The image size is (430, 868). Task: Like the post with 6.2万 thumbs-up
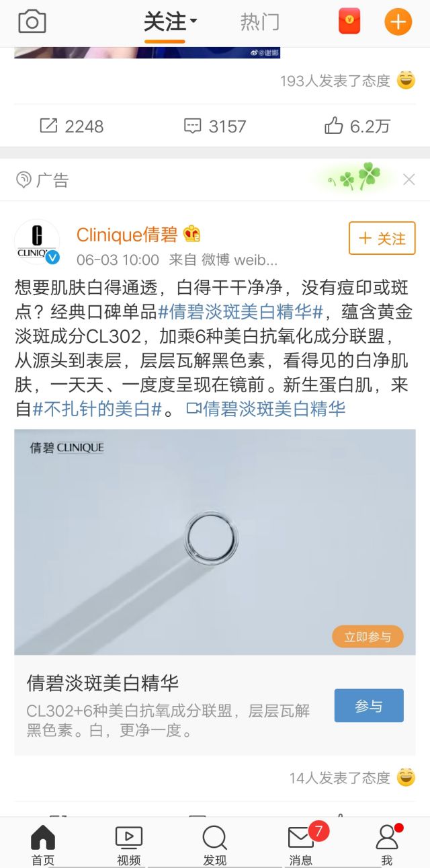[357, 126]
